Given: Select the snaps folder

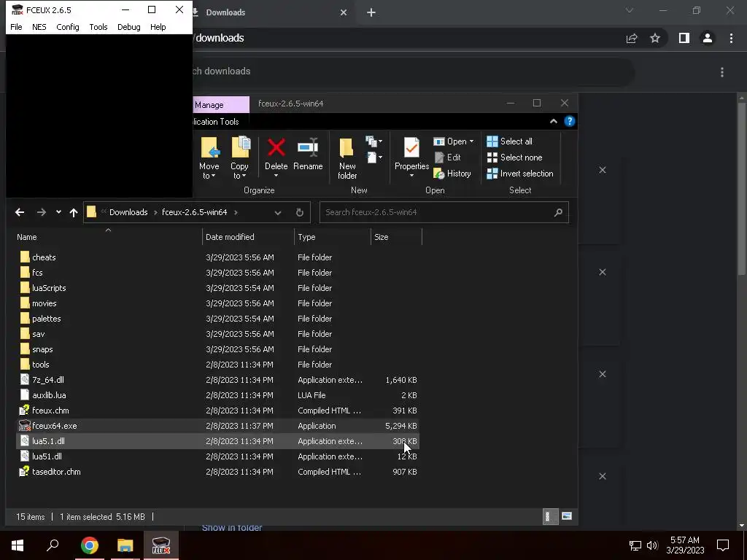Looking at the screenshot, I should 217,349.
